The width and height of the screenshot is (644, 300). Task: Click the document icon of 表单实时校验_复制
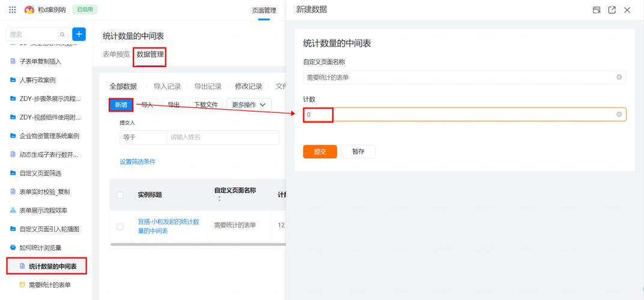13,191
